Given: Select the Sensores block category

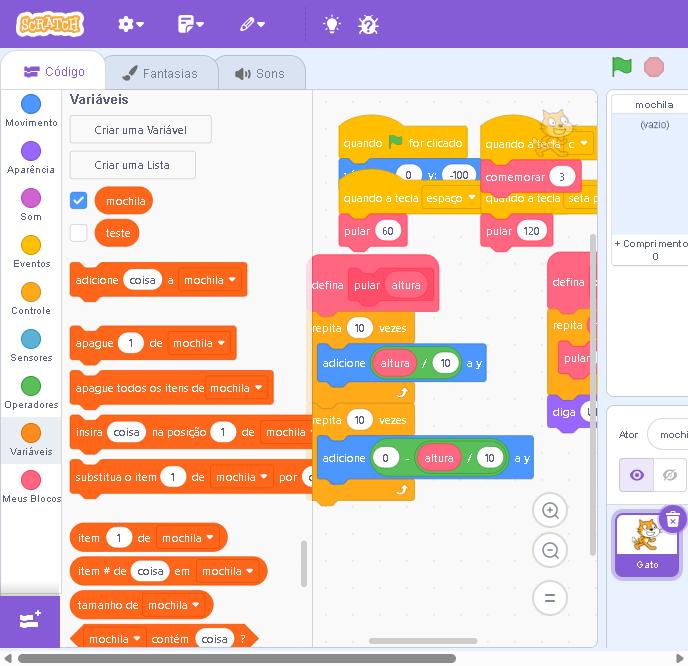Looking at the screenshot, I should coord(31,346).
